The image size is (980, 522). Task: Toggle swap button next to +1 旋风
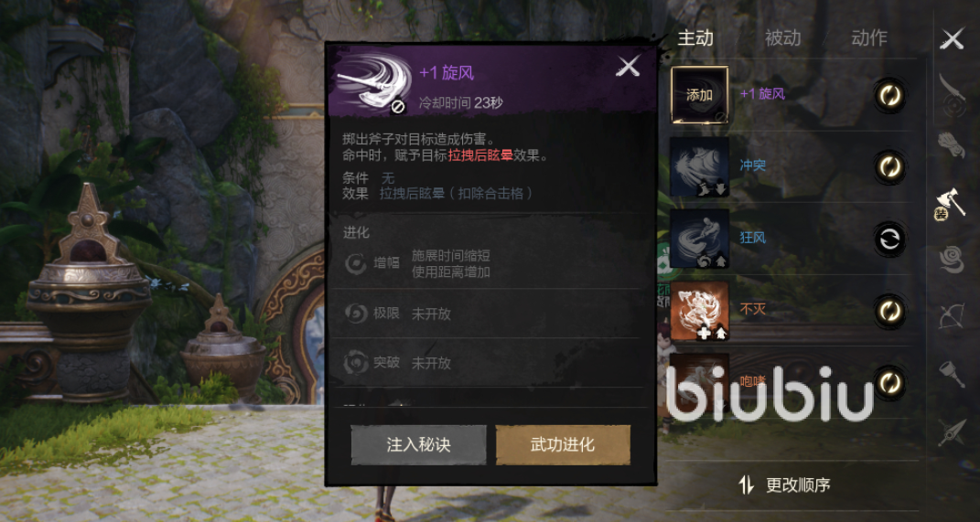click(x=888, y=95)
